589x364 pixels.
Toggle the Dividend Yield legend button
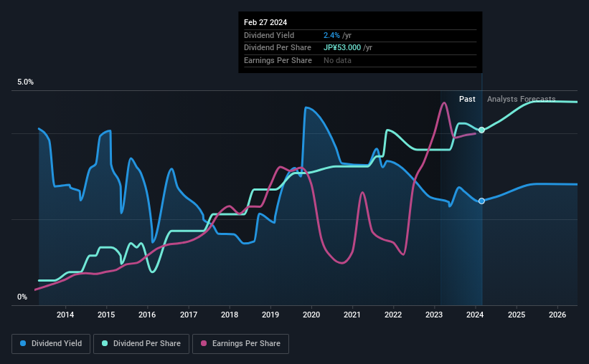pos(51,344)
